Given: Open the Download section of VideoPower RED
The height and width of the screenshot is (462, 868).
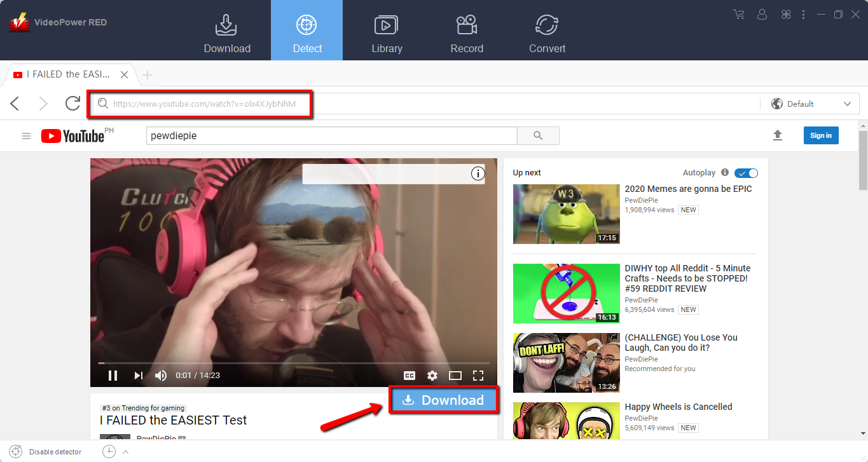Looking at the screenshot, I should click(226, 30).
